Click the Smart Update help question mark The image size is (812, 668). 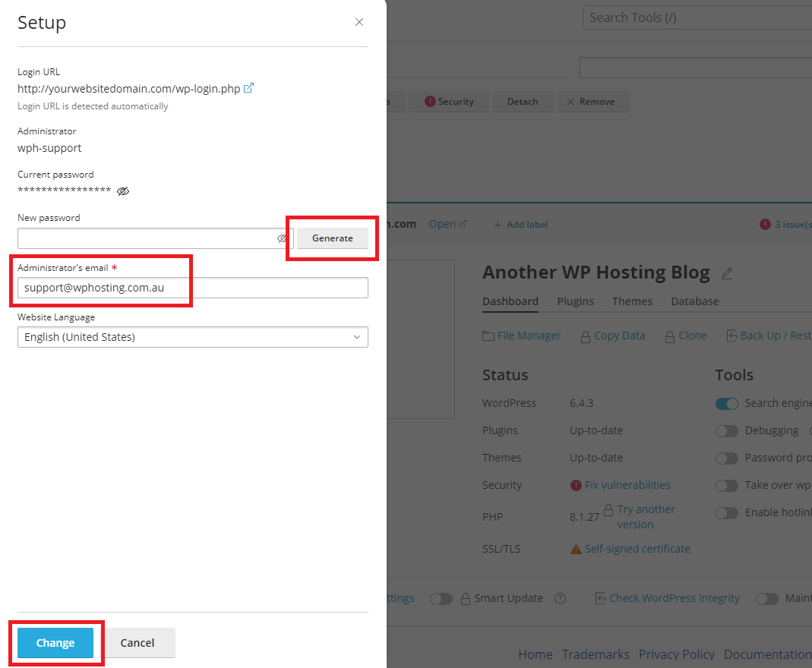[x=560, y=598]
